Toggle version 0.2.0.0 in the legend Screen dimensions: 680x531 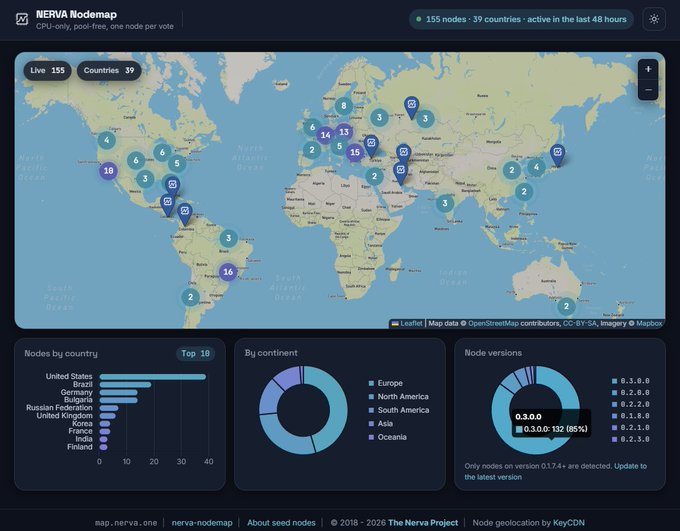[x=631, y=393]
